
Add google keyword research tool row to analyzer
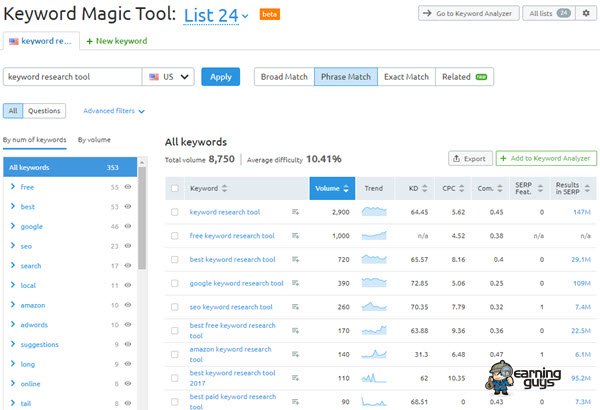pos(295,283)
